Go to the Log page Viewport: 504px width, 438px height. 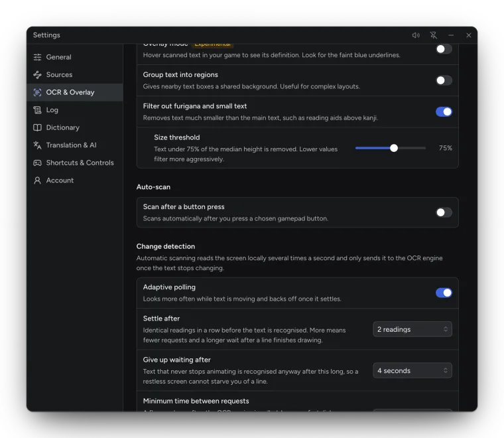(74, 110)
